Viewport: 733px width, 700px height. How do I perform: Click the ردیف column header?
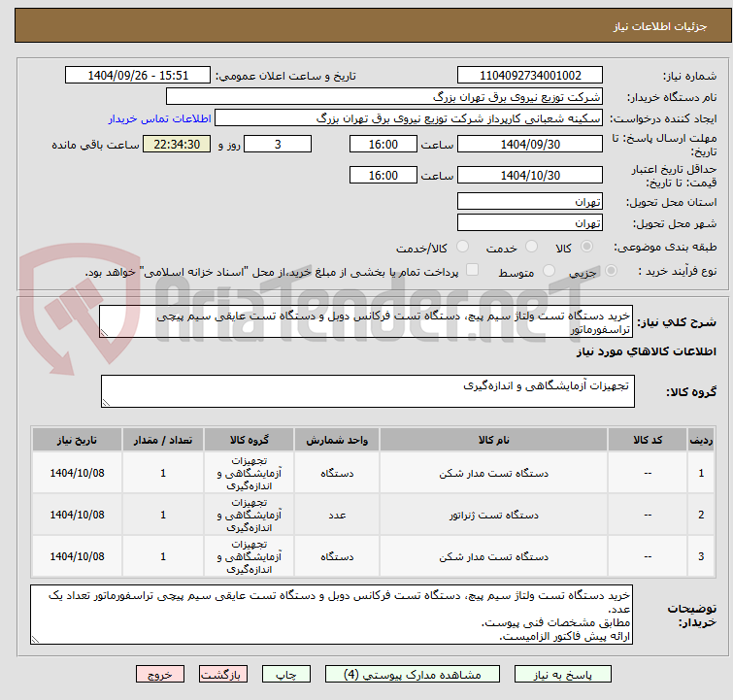pos(701,440)
